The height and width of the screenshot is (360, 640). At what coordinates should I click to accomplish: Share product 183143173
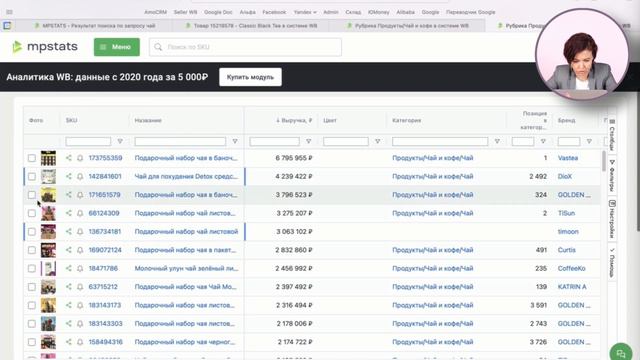(69, 305)
